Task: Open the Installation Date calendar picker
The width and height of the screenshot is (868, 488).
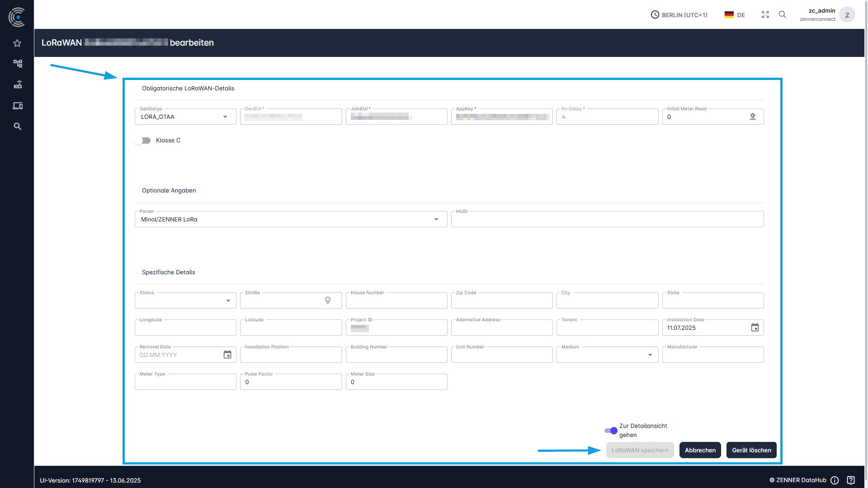Action: 755,328
